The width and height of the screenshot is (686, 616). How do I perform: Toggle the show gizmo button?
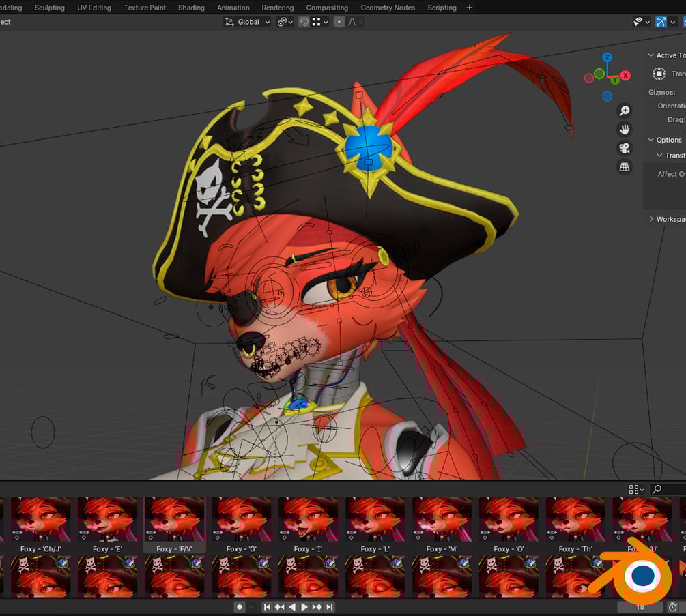[661, 22]
